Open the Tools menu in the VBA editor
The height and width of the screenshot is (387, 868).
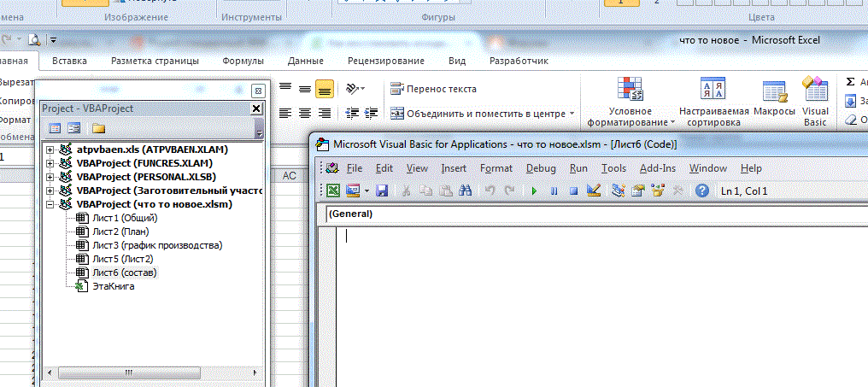[x=613, y=167]
